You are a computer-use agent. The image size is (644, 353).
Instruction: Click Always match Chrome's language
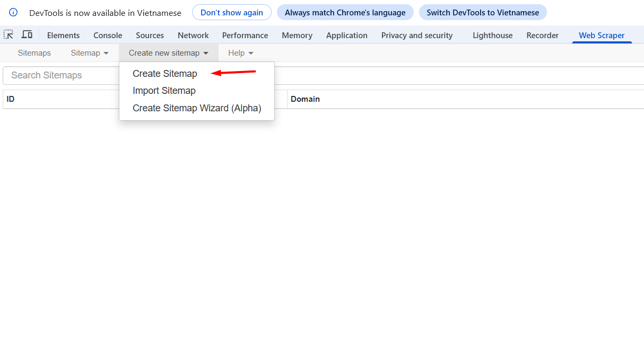pos(345,13)
